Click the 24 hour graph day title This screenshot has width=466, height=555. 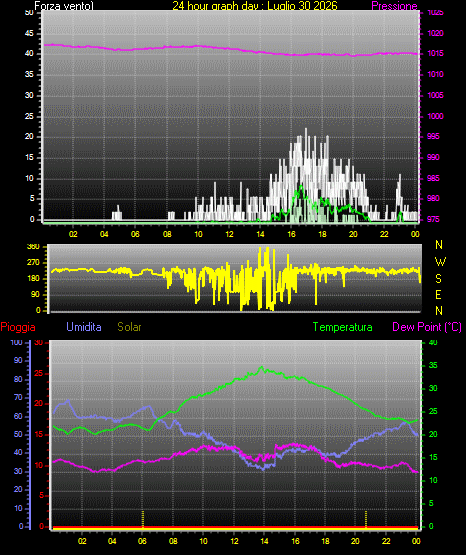point(255,6)
